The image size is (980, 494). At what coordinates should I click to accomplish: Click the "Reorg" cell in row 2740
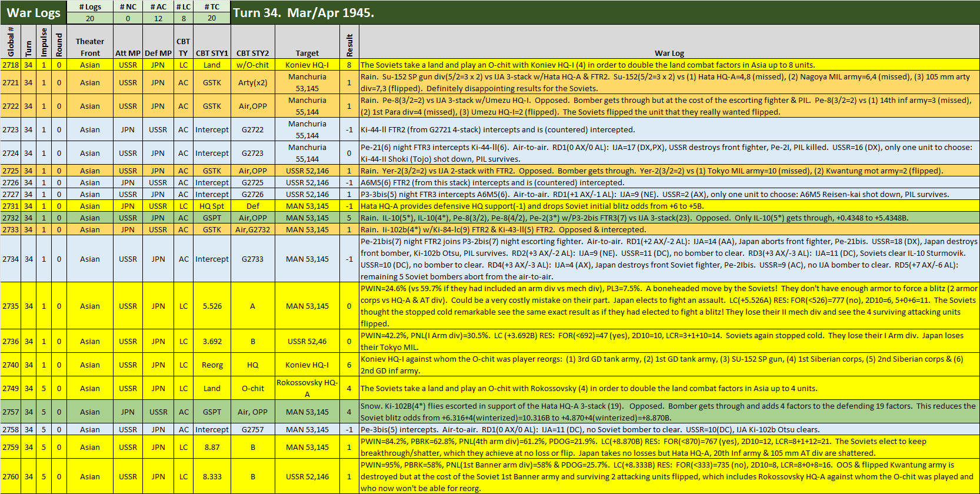tap(212, 365)
